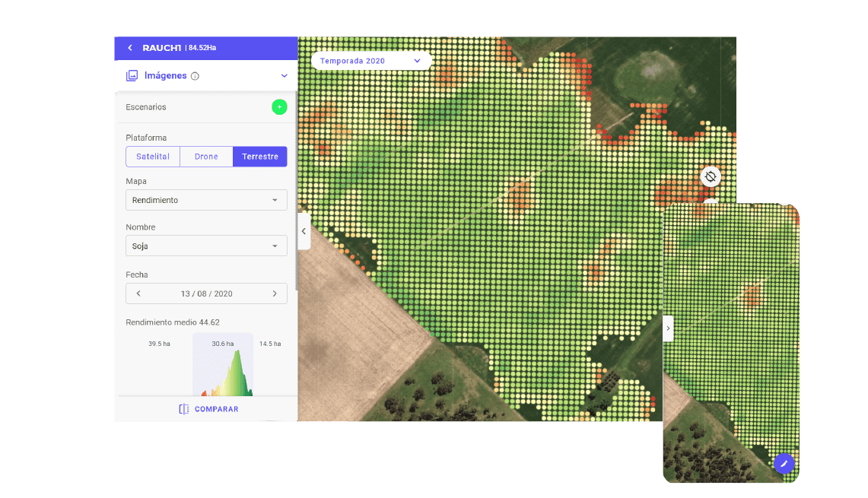The height and width of the screenshot is (498, 868).
Task: Click the RAUCH1 field title
Action: pyautogui.click(x=161, y=48)
